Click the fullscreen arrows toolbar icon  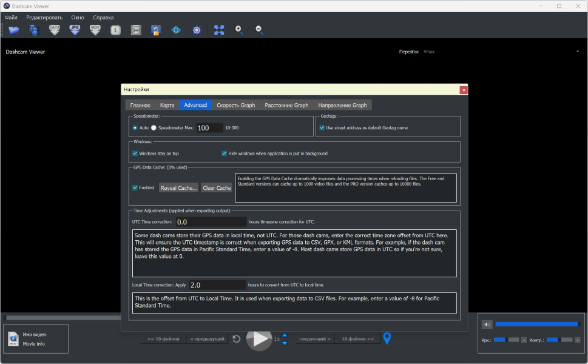[x=219, y=30]
